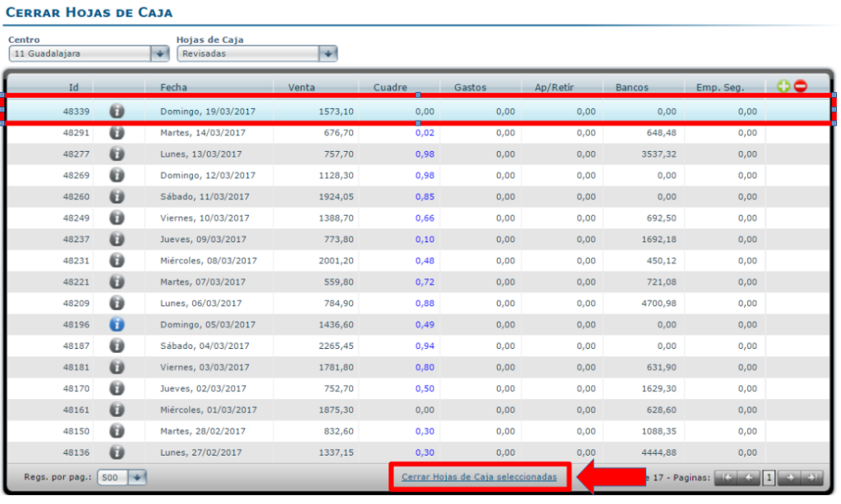Click Cuadre value 0,98 for Lunes 13/03/2017
Image resolution: width=841 pixels, height=504 pixels.
(x=425, y=153)
